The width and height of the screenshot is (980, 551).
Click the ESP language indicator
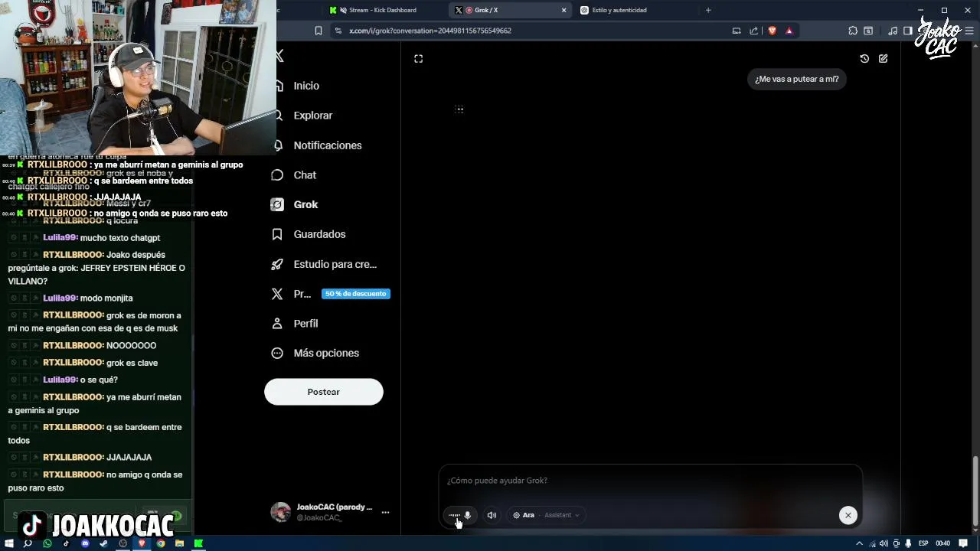click(x=923, y=543)
